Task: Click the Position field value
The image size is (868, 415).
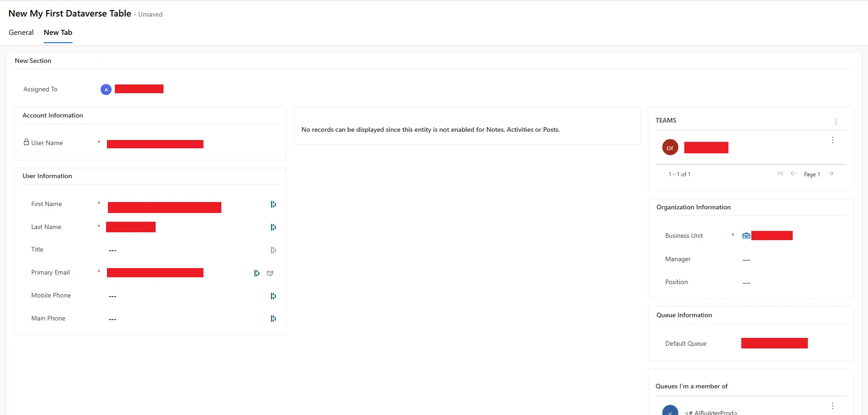Action: [x=746, y=283]
